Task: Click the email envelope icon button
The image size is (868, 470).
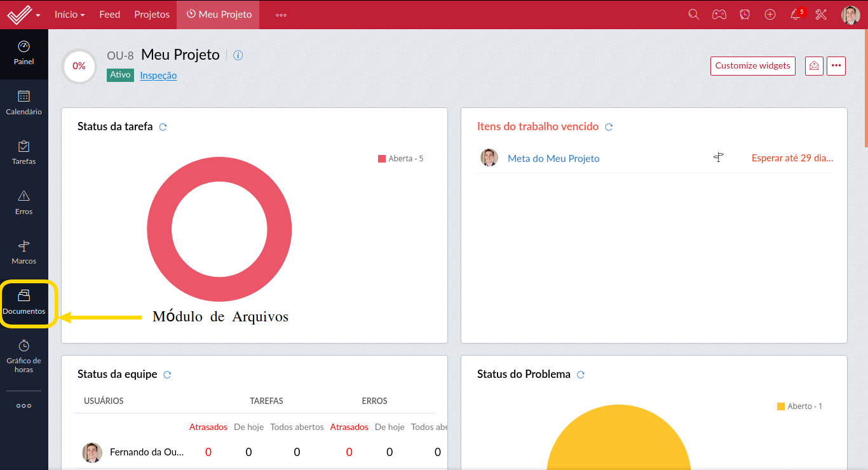Action: [815, 65]
